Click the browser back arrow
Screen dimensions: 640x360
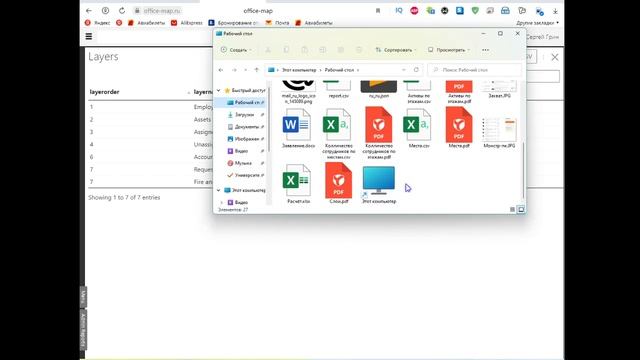89,11
